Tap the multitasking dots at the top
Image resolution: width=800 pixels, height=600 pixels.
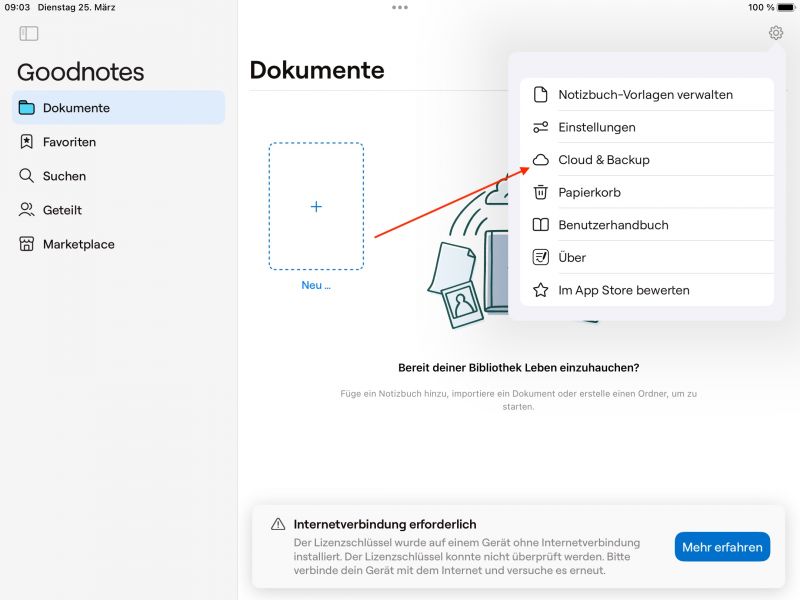(400, 8)
